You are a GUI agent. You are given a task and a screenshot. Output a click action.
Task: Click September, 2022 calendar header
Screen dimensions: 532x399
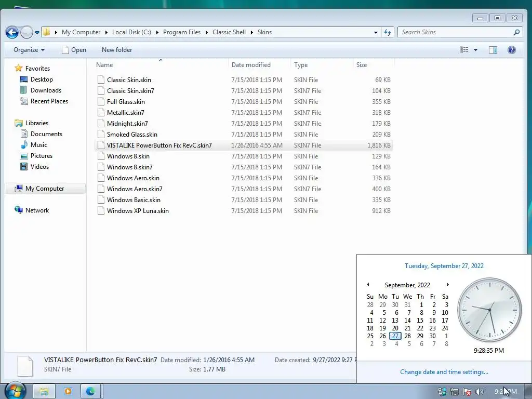tap(407, 285)
